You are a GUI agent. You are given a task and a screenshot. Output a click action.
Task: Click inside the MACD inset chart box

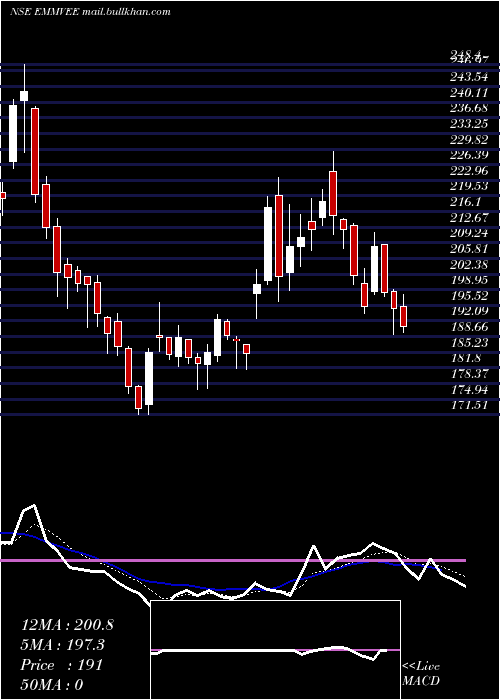point(275,650)
